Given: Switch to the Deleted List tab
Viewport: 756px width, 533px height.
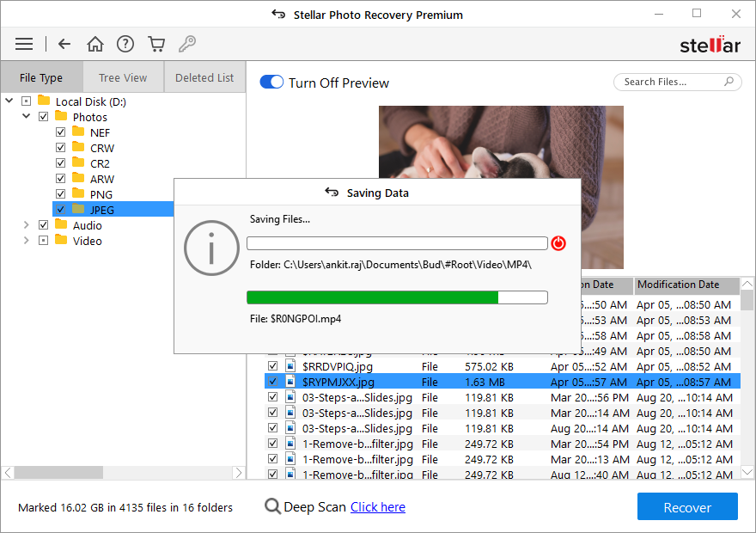Looking at the screenshot, I should (x=204, y=77).
